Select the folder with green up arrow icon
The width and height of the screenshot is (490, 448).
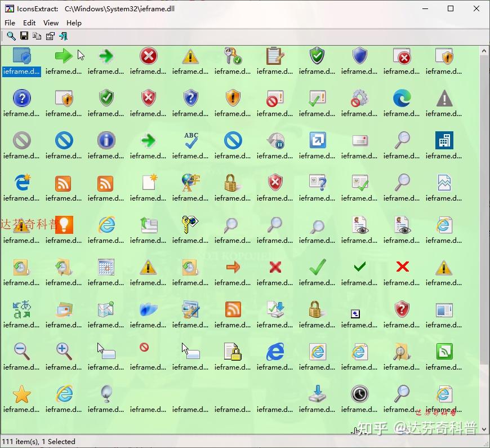(149, 225)
